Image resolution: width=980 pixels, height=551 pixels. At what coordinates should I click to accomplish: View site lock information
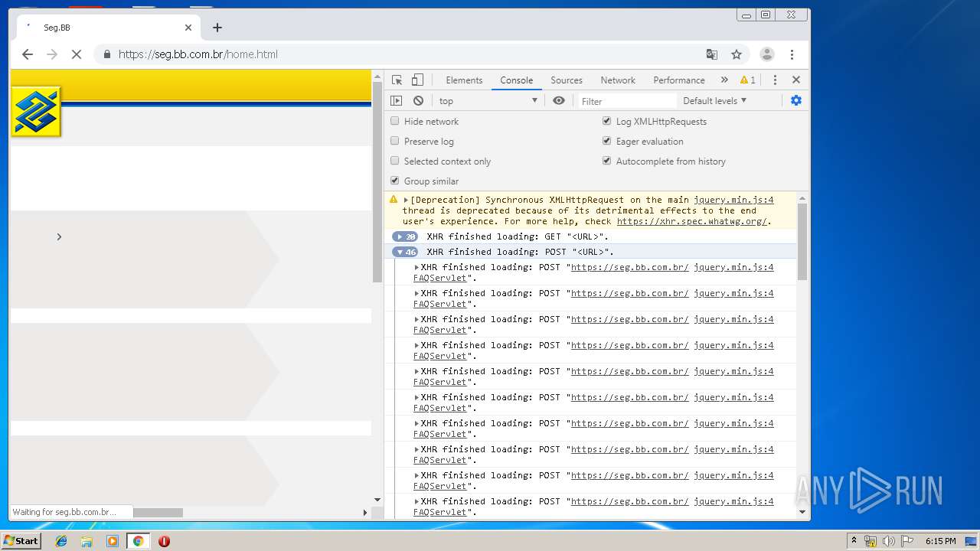[106, 54]
